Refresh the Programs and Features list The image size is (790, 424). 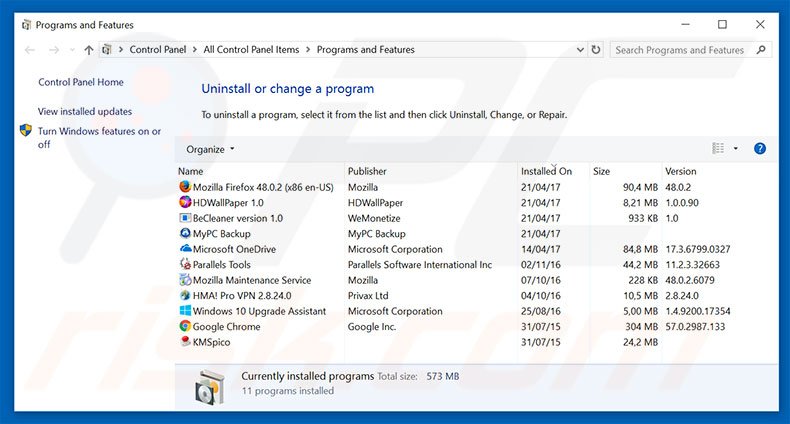coord(596,50)
